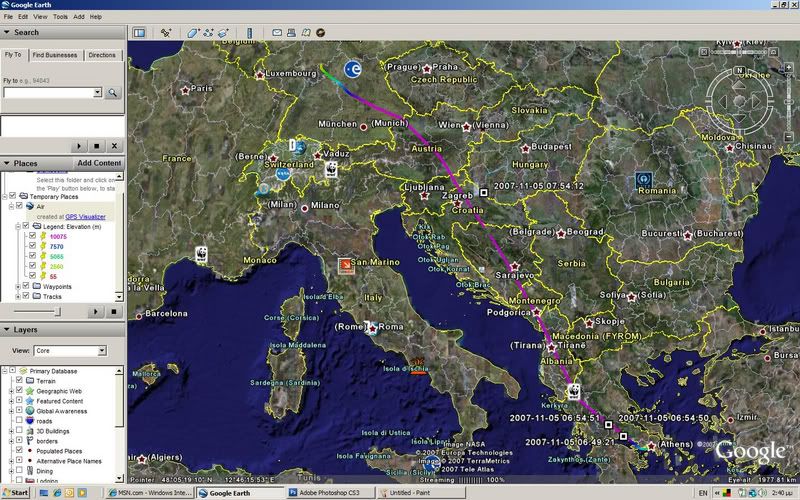Collapse the Layers panel header triangle
The height and width of the screenshot is (500, 800).
tap(7, 330)
